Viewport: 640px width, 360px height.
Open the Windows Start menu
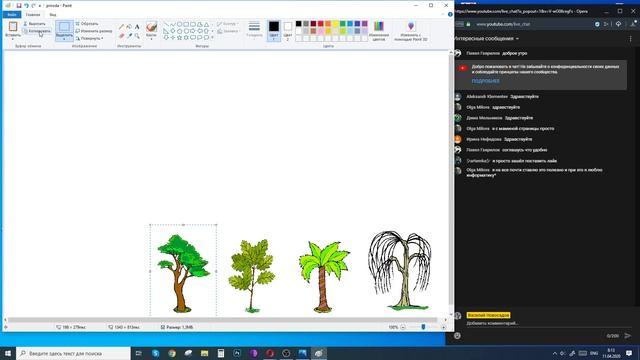coord(8,353)
